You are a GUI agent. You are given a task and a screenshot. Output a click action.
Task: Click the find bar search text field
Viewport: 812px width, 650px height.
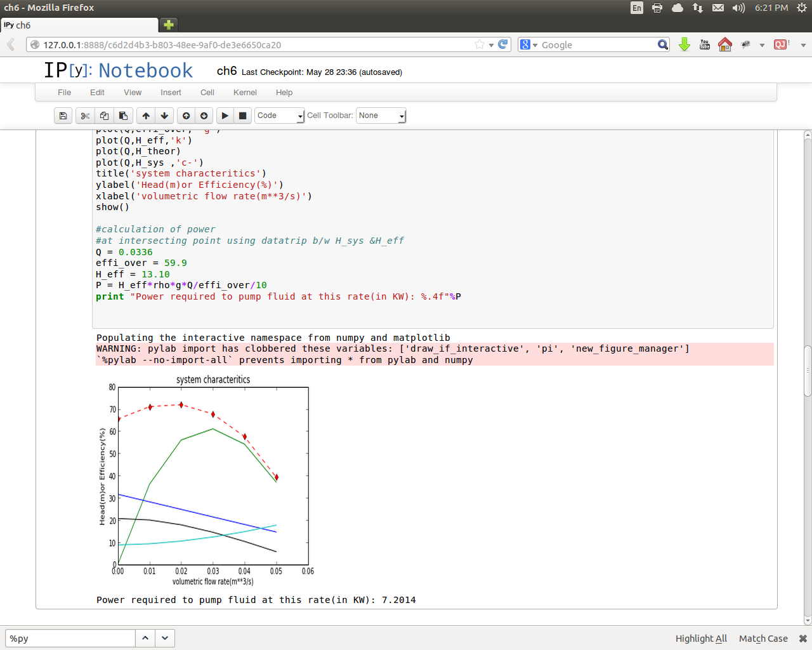[x=70, y=639]
